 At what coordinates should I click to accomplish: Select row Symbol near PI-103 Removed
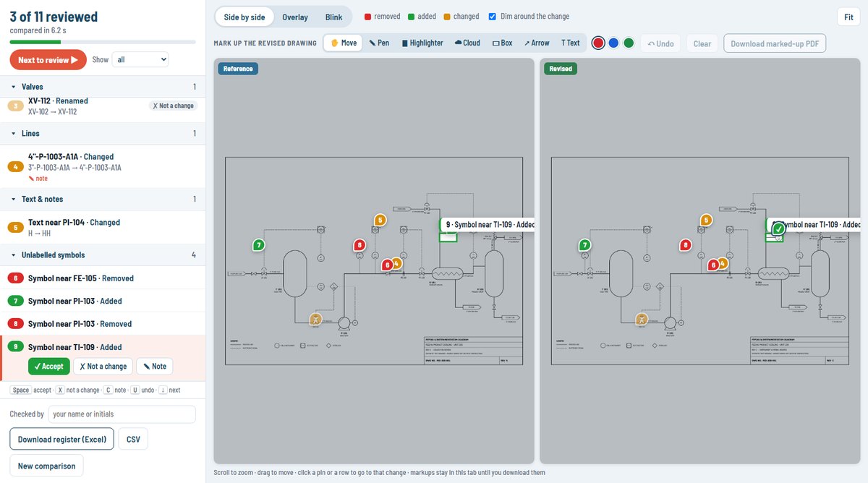point(103,324)
